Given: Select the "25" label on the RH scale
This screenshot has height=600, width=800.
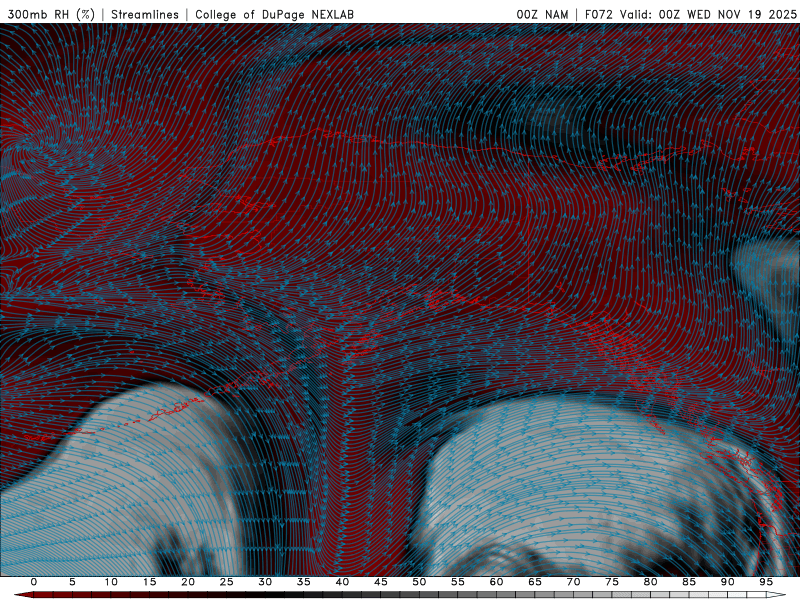Looking at the screenshot, I should click(227, 582).
